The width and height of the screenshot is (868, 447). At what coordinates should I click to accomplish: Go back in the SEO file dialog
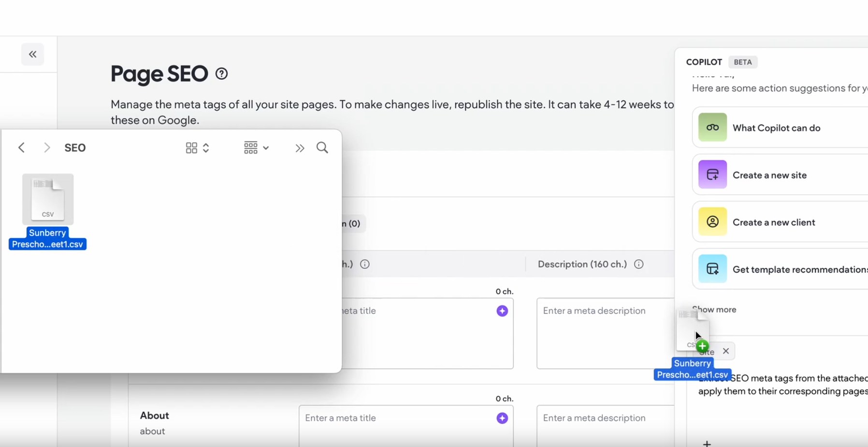[21, 147]
